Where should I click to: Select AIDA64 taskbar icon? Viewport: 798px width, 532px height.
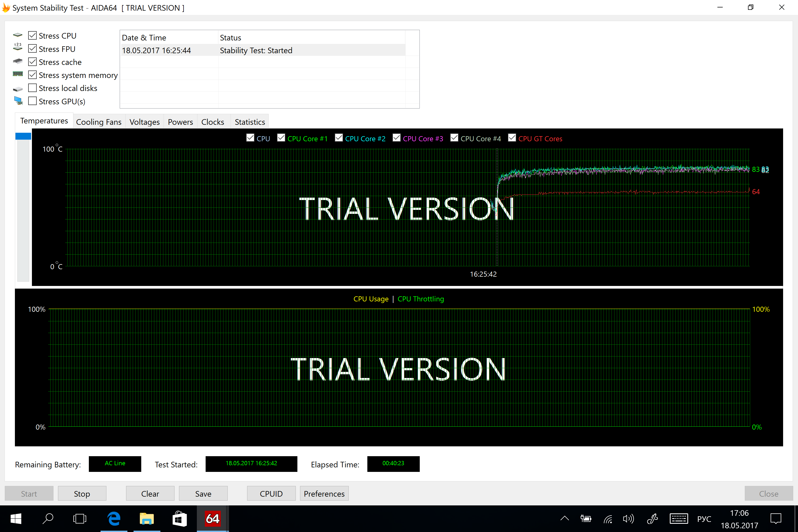click(x=213, y=519)
